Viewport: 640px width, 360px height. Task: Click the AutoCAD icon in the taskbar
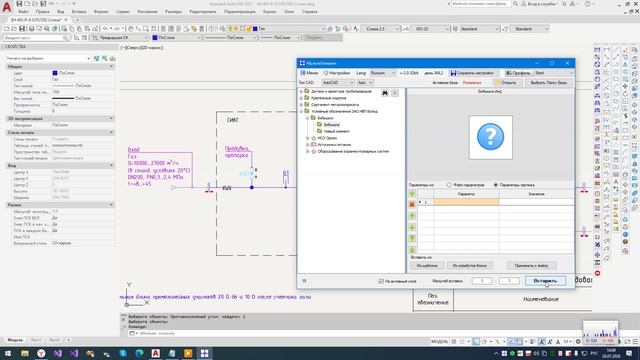coord(156,353)
